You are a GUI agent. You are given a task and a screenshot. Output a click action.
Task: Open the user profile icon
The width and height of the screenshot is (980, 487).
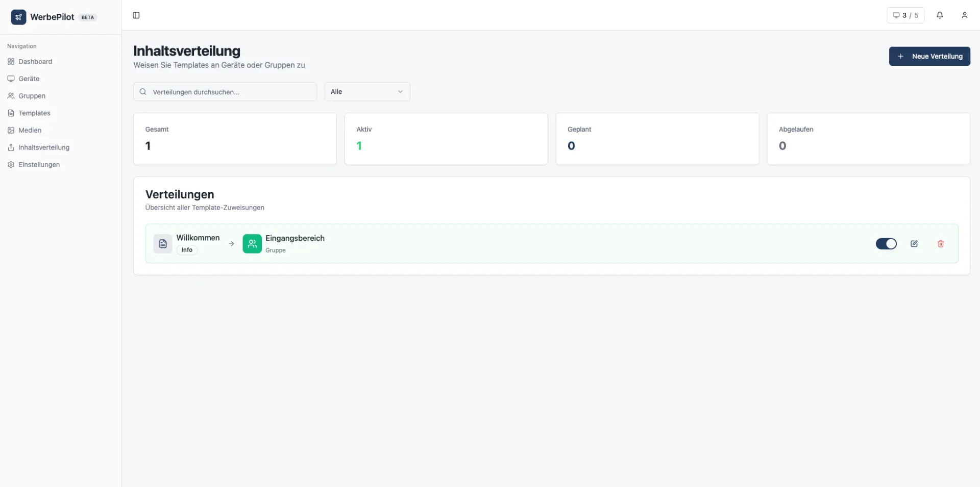(x=964, y=15)
